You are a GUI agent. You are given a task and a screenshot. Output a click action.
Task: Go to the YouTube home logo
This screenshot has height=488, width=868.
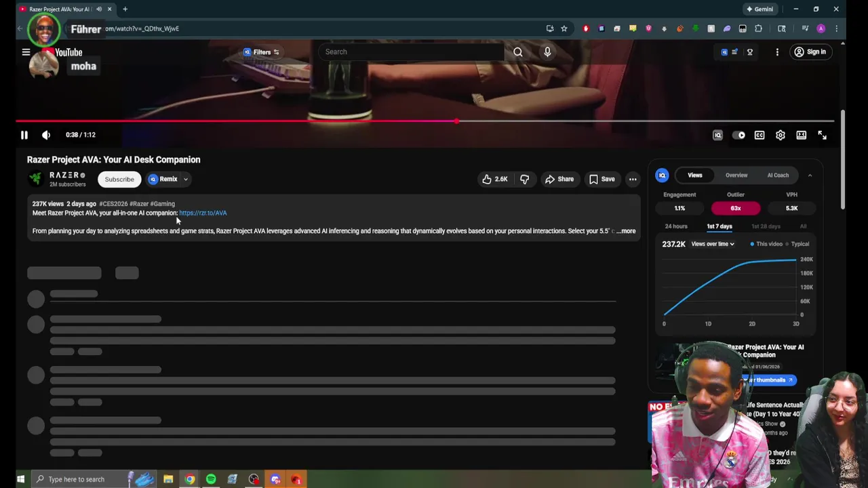62,52
